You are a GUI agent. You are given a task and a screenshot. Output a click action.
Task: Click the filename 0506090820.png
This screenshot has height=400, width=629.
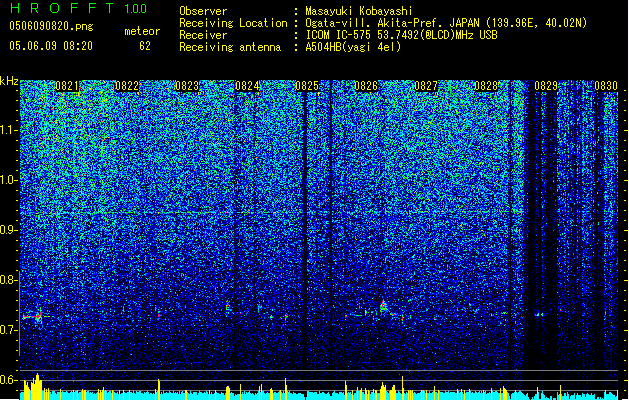click(51, 26)
